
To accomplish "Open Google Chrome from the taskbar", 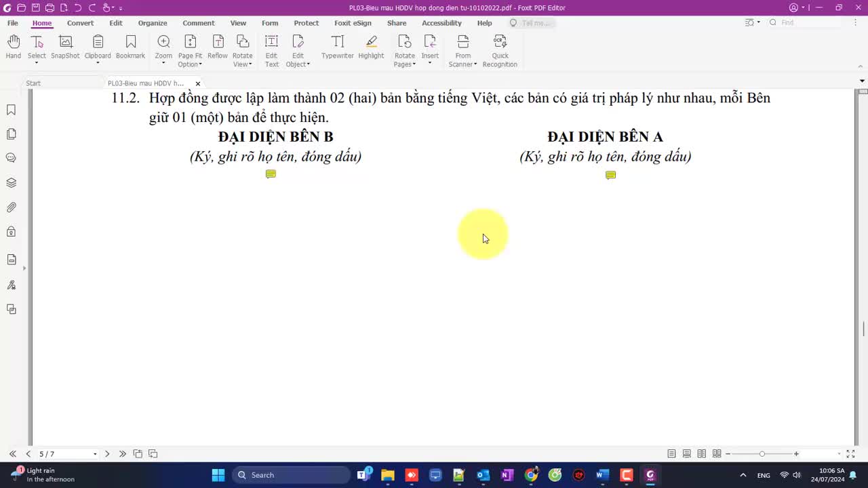I will (x=531, y=475).
